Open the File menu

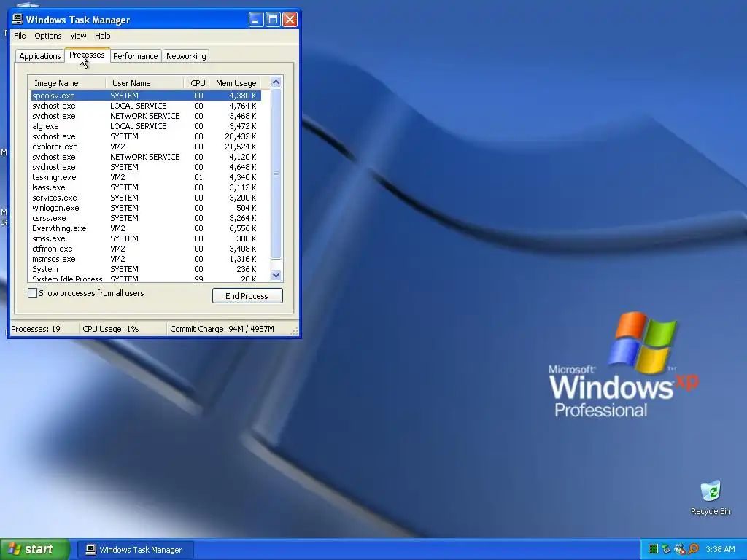point(20,36)
